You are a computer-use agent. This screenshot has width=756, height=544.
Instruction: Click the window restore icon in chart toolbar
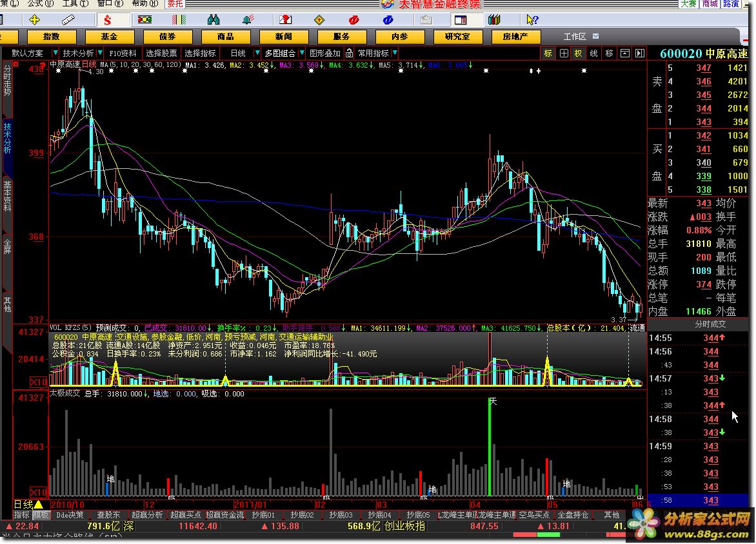coord(625,53)
